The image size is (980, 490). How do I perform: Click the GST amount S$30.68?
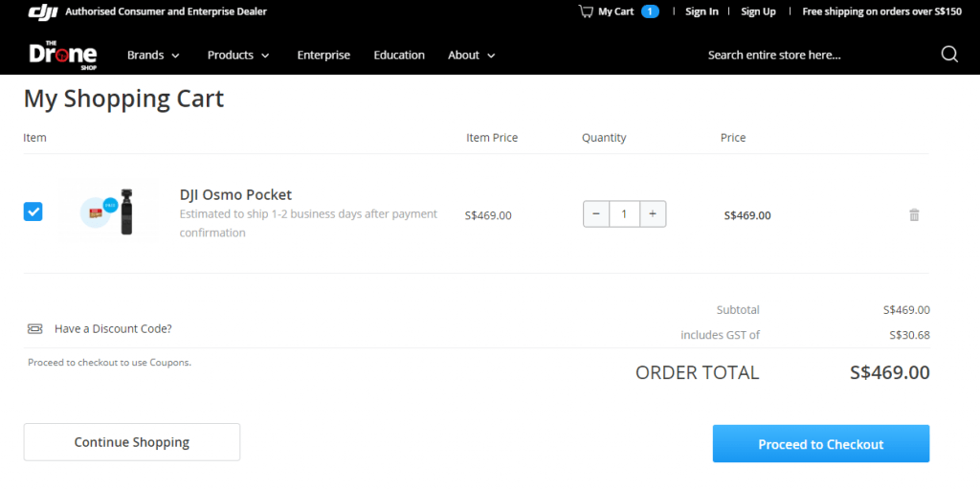909,335
